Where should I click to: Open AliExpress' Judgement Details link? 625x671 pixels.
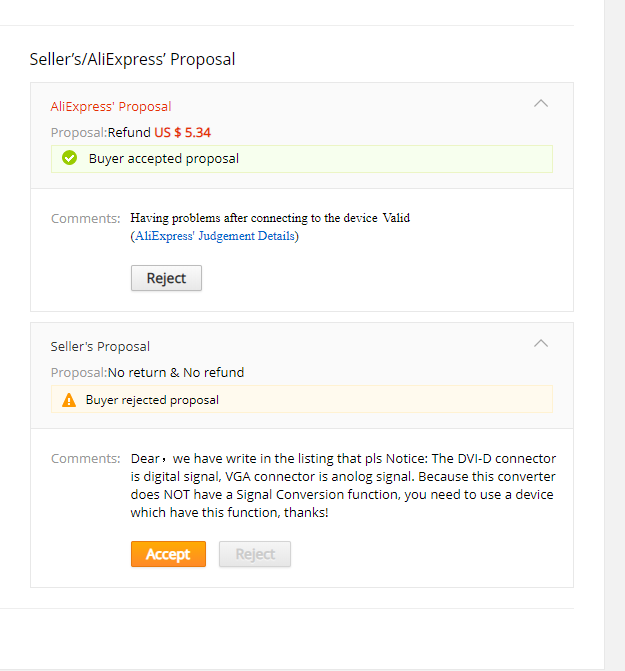(x=215, y=236)
